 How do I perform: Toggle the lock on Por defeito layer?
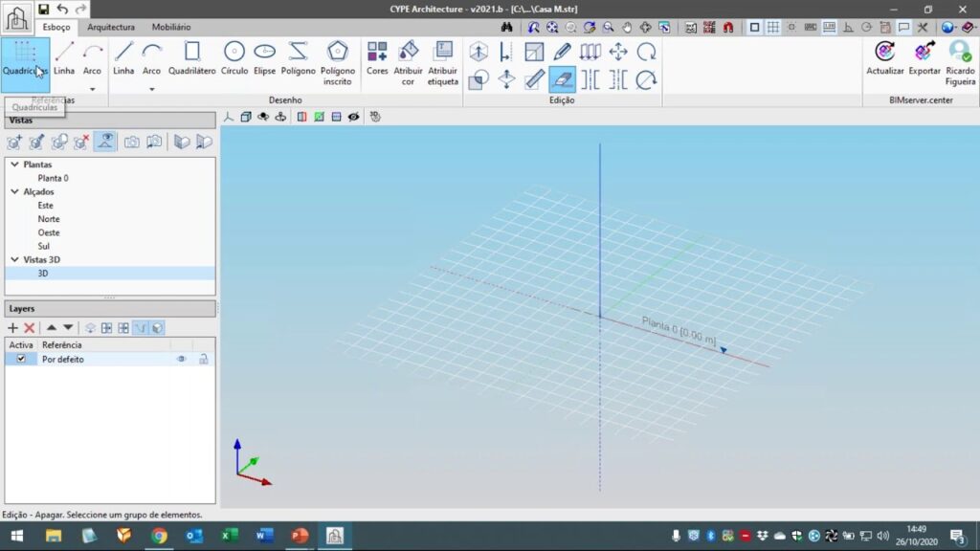[x=203, y=359]
